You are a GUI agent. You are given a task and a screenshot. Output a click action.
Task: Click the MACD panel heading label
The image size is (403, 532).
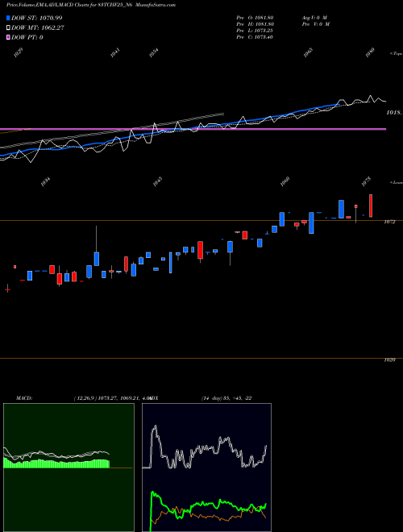(x=24, y=398)
